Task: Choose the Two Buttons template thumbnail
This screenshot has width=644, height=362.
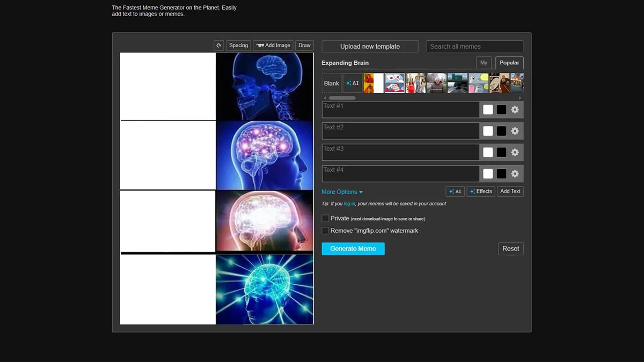Action: pyautogui.click(x=394, y=83)
